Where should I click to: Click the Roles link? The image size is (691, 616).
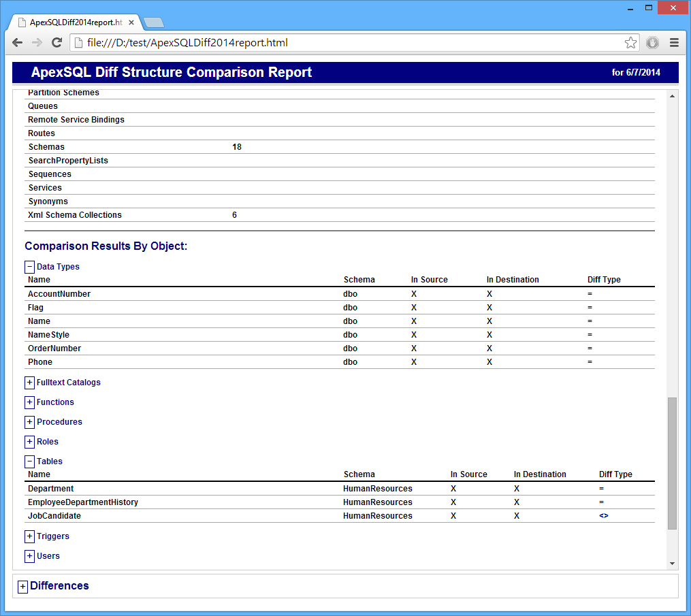tap(47, 442)
